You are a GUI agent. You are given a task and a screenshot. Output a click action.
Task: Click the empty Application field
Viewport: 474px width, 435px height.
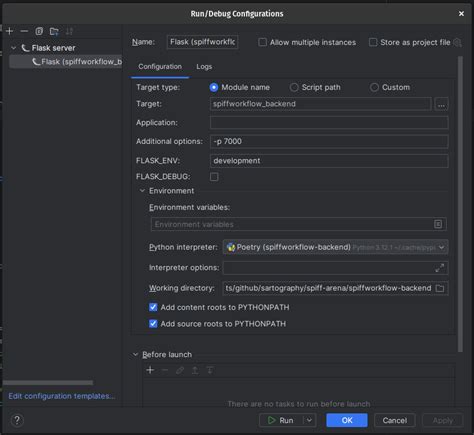pyautogui.click(x=329, y=123)
